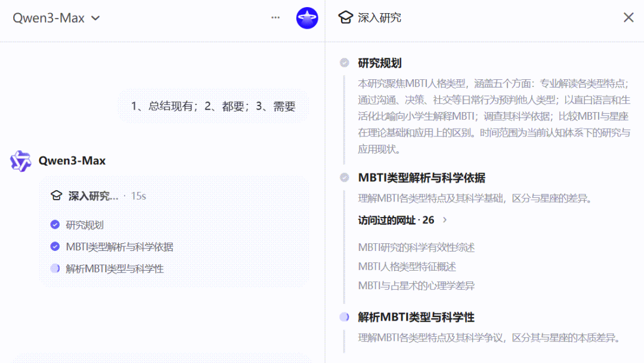Click the profile avatar icon in the top bar
644x363 pixels.
click(307, 17)
